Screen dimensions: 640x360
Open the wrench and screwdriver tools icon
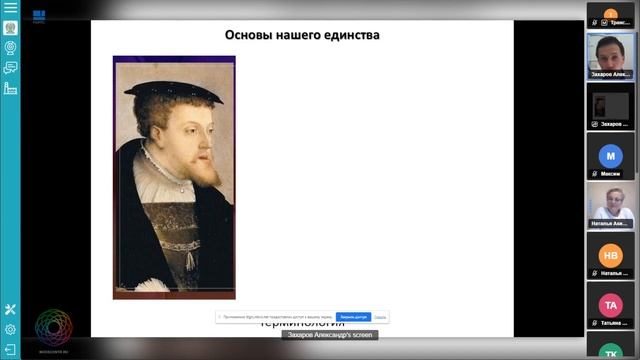point(10,309)
